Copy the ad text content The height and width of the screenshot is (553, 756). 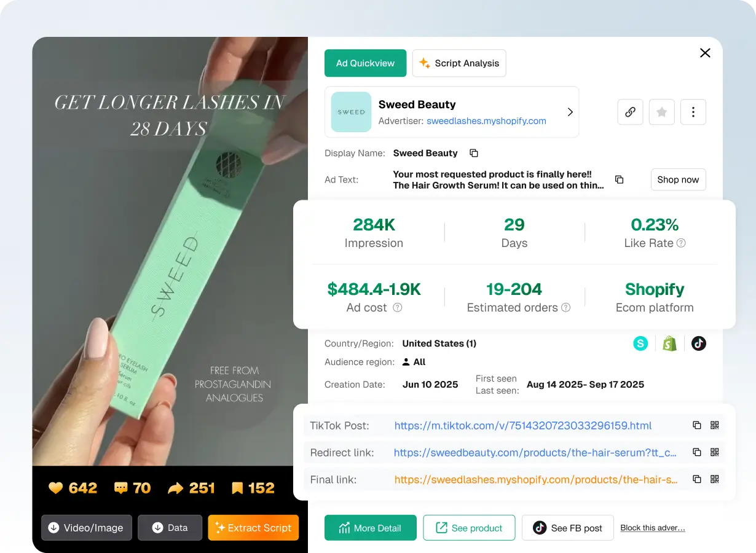coord(619,179)
